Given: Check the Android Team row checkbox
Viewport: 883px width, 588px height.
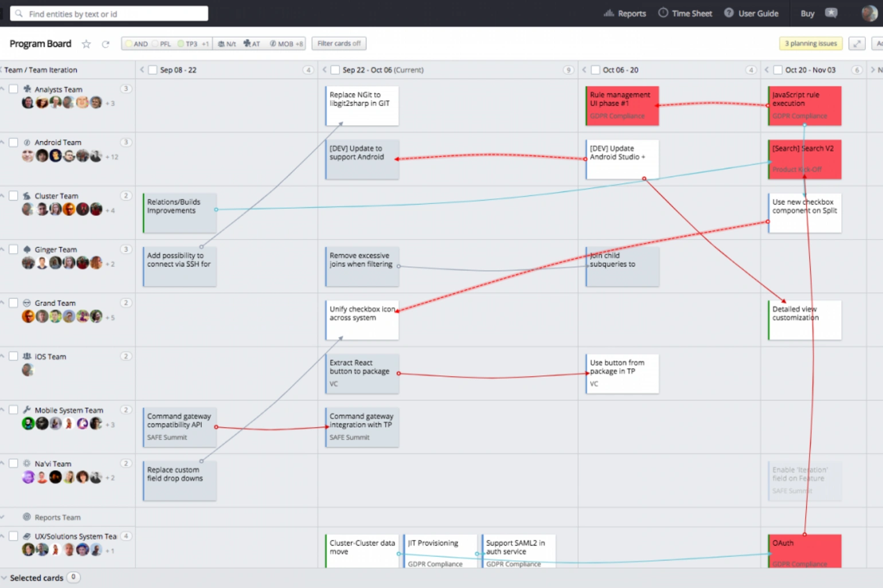Looking at the screenshot, I should click(x=13, y=142).
